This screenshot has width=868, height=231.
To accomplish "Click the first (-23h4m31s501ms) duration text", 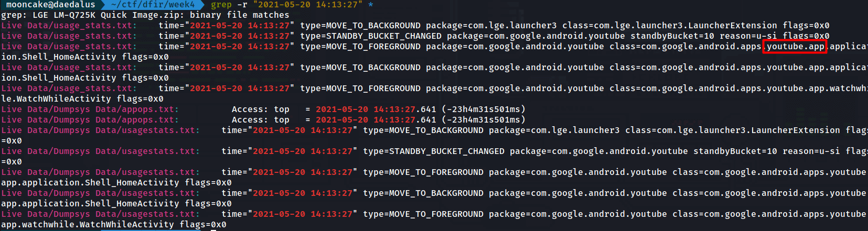I will point(483,109).
